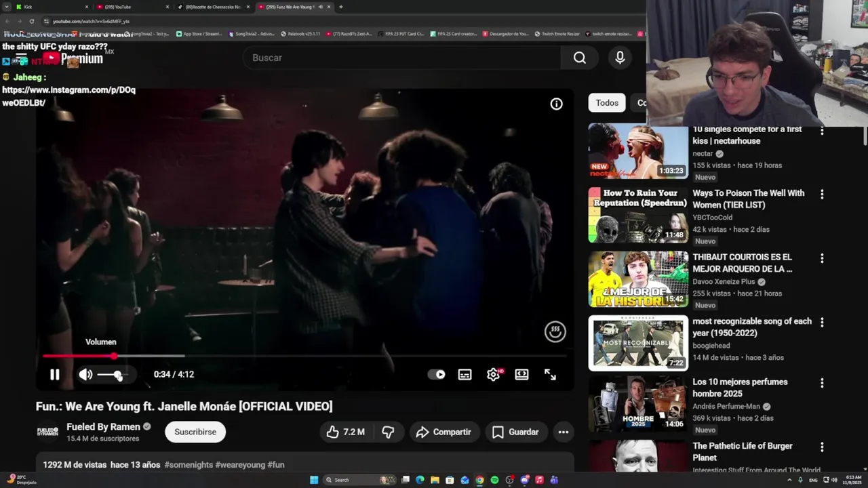Start voice search with the microphone
This screenshot has width=868, height=488.
click(x=620, y=58)
